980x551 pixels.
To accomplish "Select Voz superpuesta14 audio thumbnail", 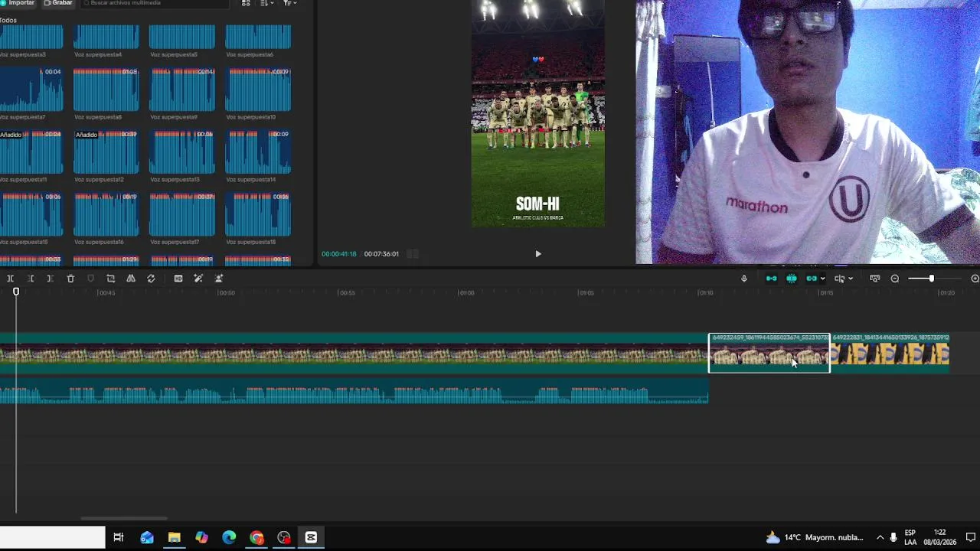I will click(x=258, y=152).
